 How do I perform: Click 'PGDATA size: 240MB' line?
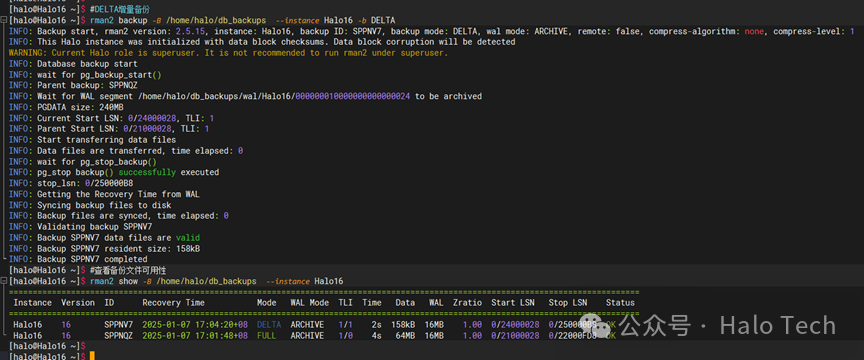tap(66, 108)
